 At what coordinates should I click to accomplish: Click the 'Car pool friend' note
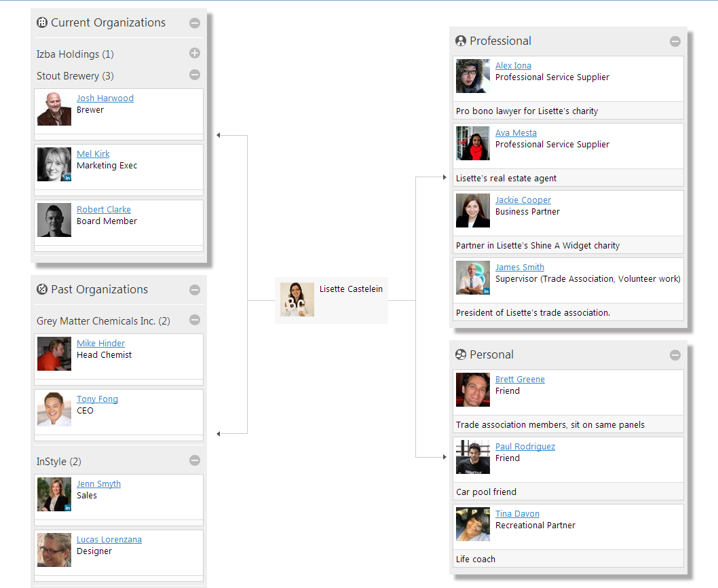[x=487, y=492]
